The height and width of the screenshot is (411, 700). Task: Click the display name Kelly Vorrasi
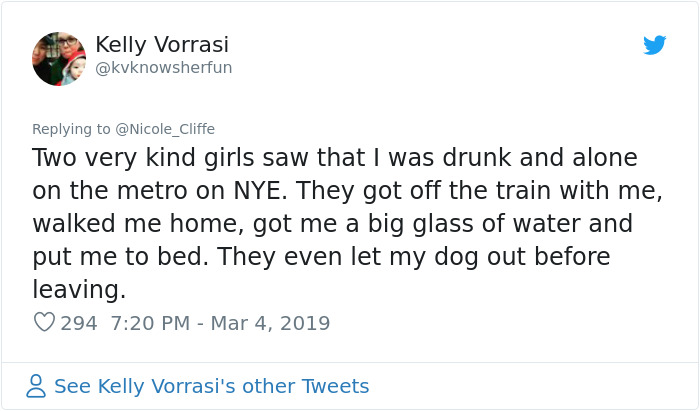pos(162,45)
